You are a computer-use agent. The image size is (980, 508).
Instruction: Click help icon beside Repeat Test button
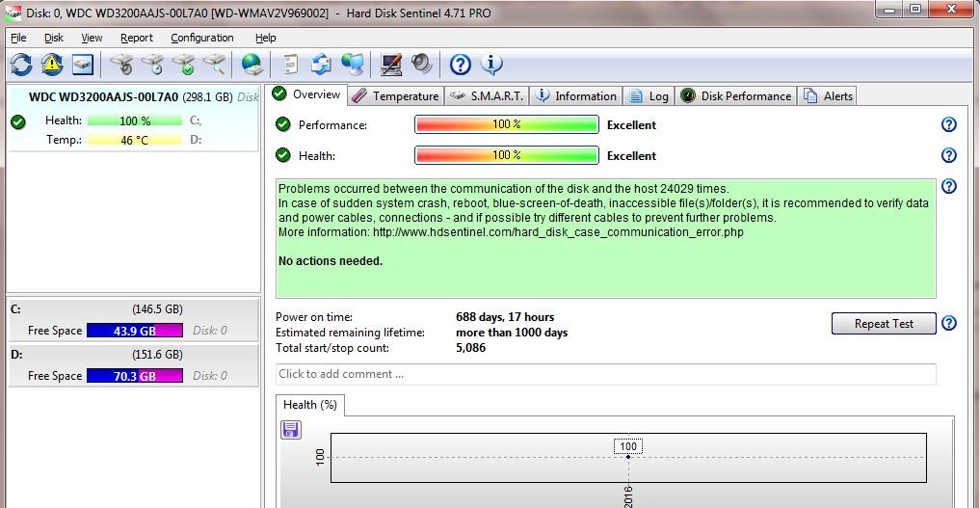(949, 323)
